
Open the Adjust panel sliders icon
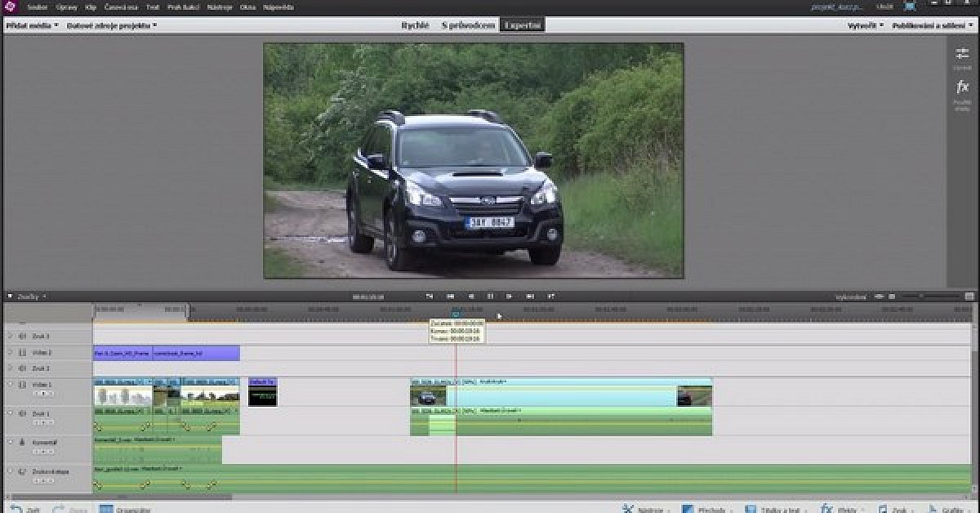(962, 54)
